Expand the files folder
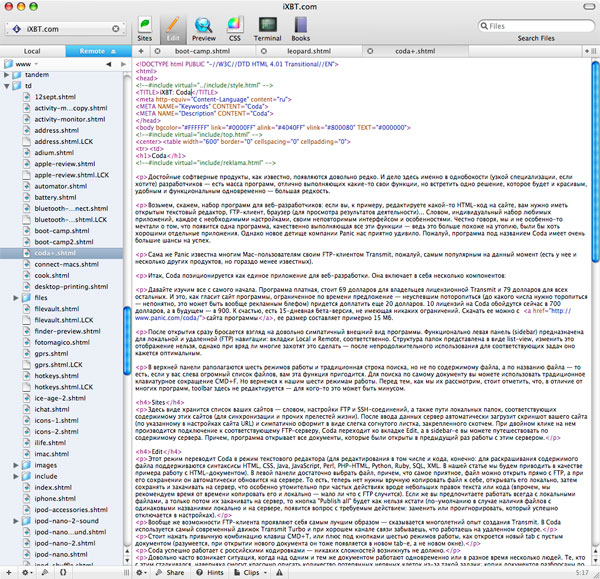 (13, 297)
